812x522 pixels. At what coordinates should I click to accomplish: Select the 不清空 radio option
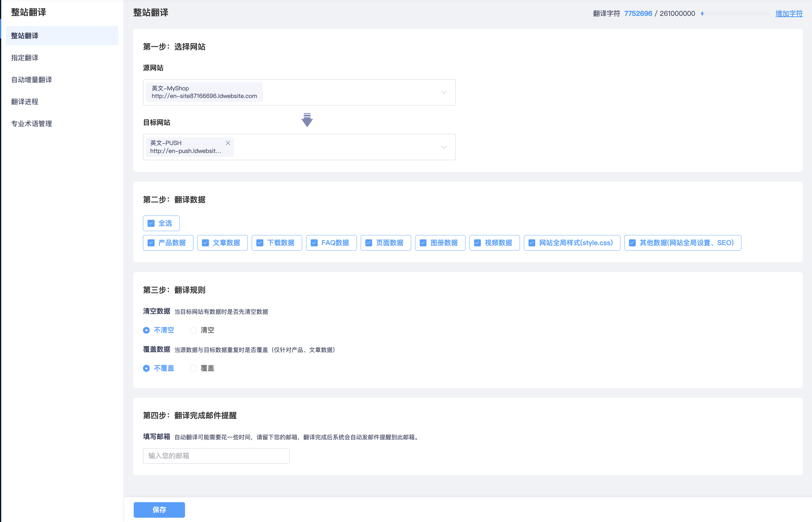tap(146, 330)
